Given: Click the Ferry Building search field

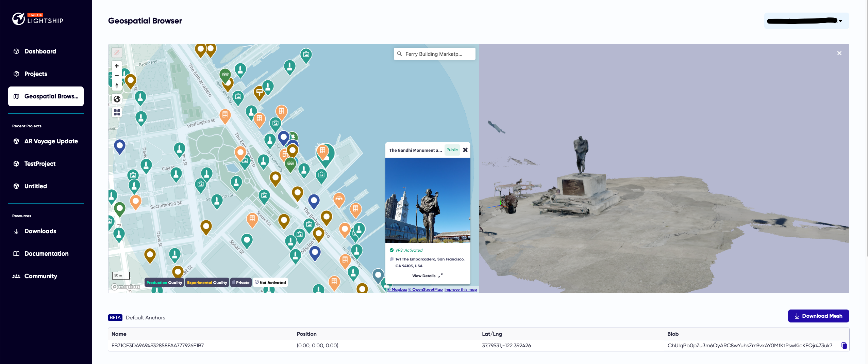Looking at the screenshot, I should click(x=434, y=53).
